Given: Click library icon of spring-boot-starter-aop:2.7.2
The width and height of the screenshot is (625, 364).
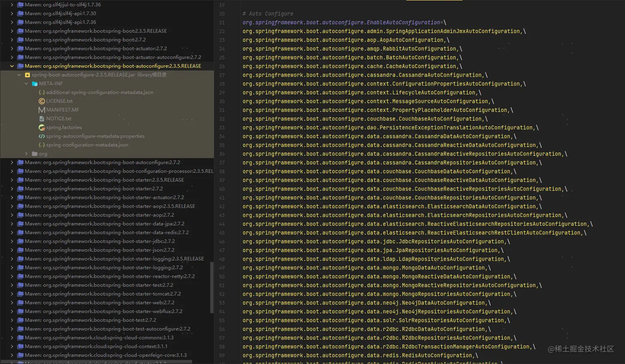Looking at the screenshot, I should tap(20, 215).
